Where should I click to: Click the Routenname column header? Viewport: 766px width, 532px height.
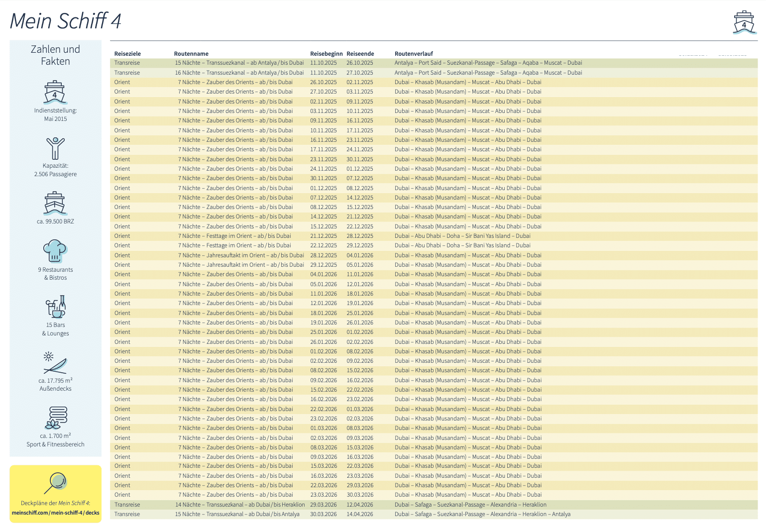click(191, 54)
